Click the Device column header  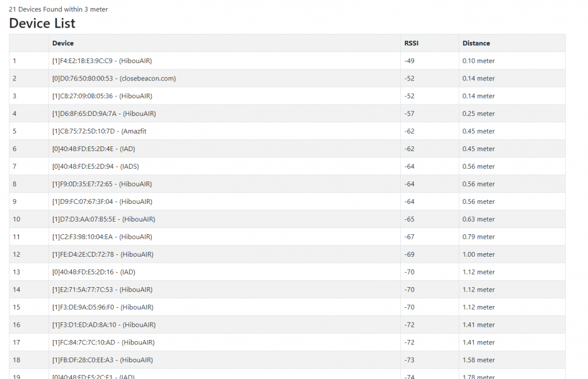pos(63,43)
